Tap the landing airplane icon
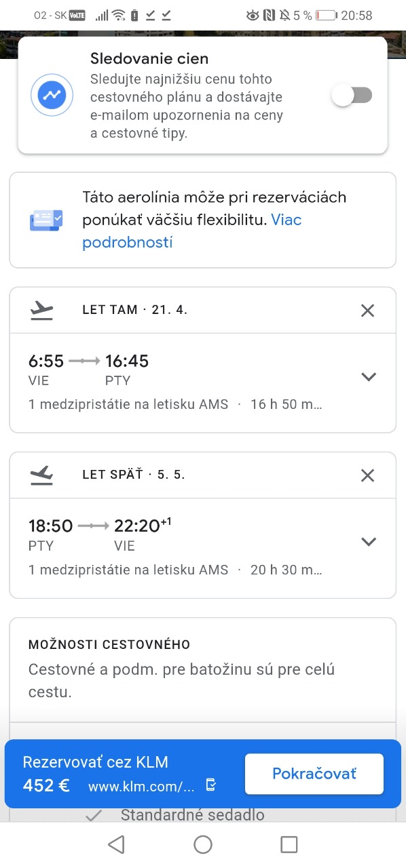Viewport: 406px width, 868px height. 42,475
